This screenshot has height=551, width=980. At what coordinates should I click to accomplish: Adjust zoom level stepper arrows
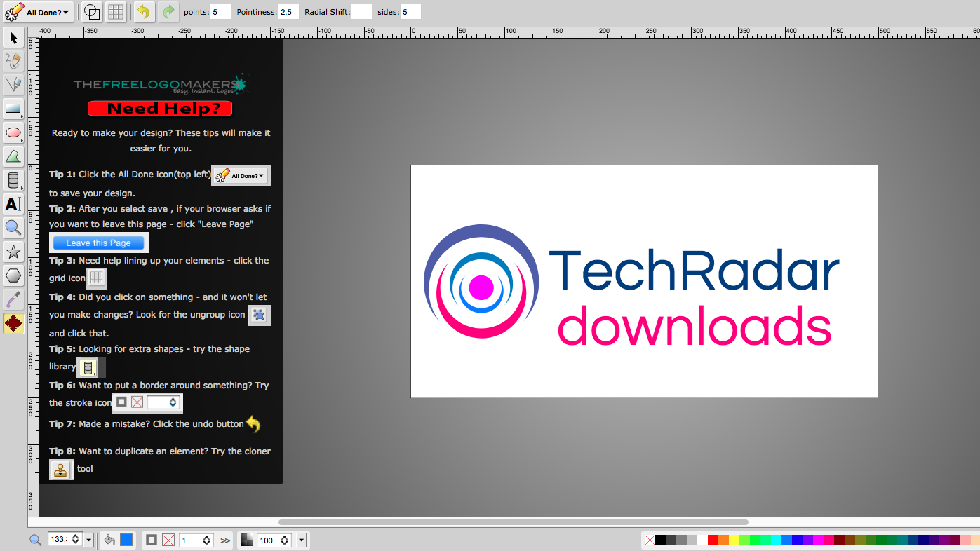point(76,540)
